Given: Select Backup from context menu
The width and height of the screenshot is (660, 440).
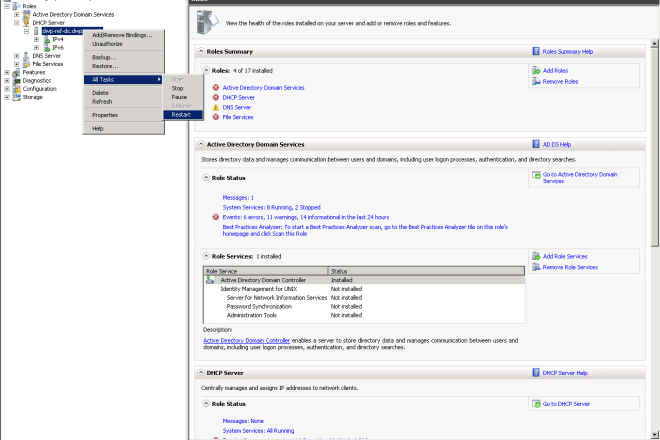Looking at the screenshot, I should coord(123,57).
